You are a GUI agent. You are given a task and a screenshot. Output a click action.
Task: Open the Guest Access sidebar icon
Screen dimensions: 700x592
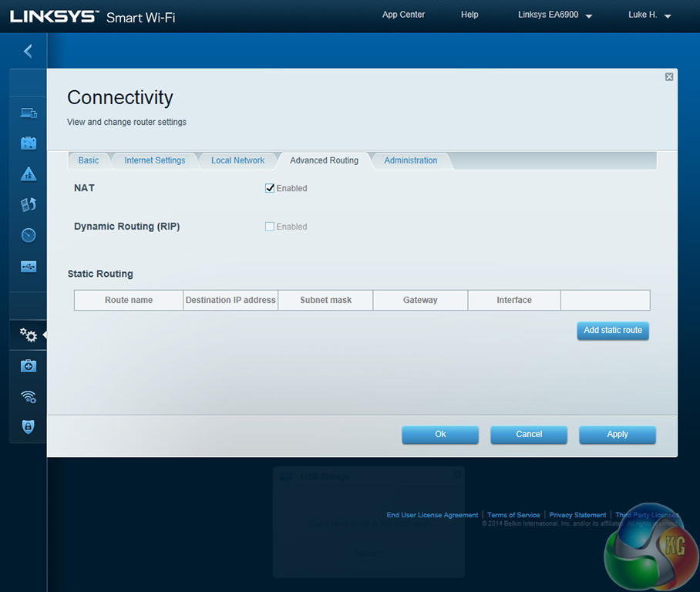tap(29, 143)
